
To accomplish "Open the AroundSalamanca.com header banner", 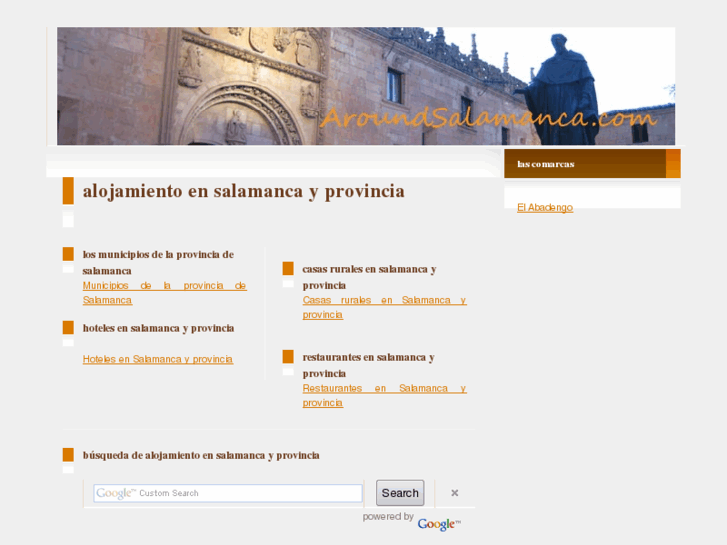I will pyautogui.click(x=366, y=86).
